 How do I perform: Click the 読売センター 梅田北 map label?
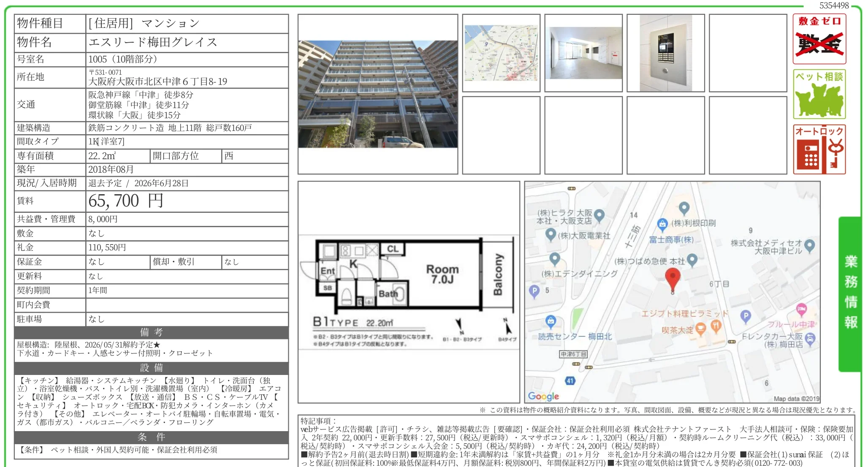click(575, 337)
